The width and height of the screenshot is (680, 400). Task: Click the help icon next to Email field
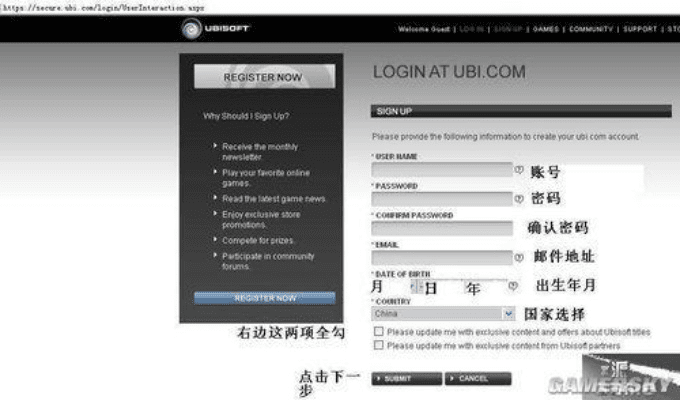(519, 257)
